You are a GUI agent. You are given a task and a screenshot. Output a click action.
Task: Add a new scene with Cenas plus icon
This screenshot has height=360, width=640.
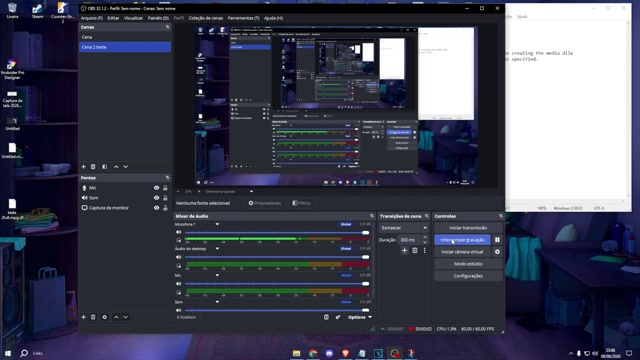point(83,167)
